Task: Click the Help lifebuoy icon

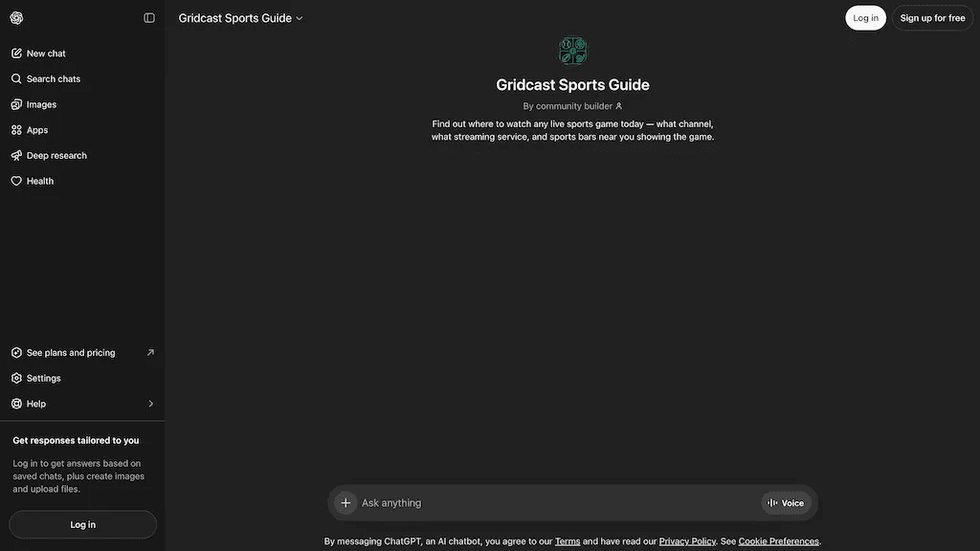Action: (16, 405)
